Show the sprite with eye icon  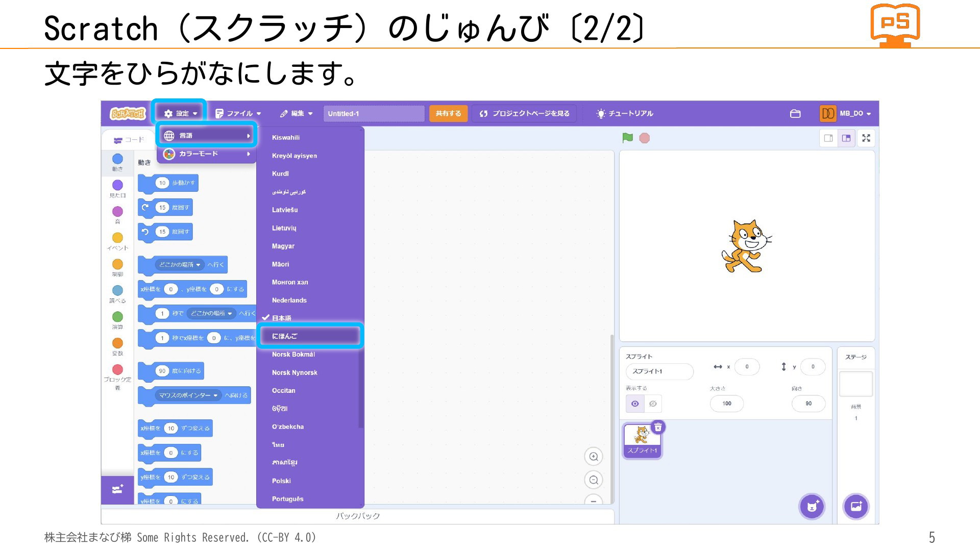click(x=635, y=404)
